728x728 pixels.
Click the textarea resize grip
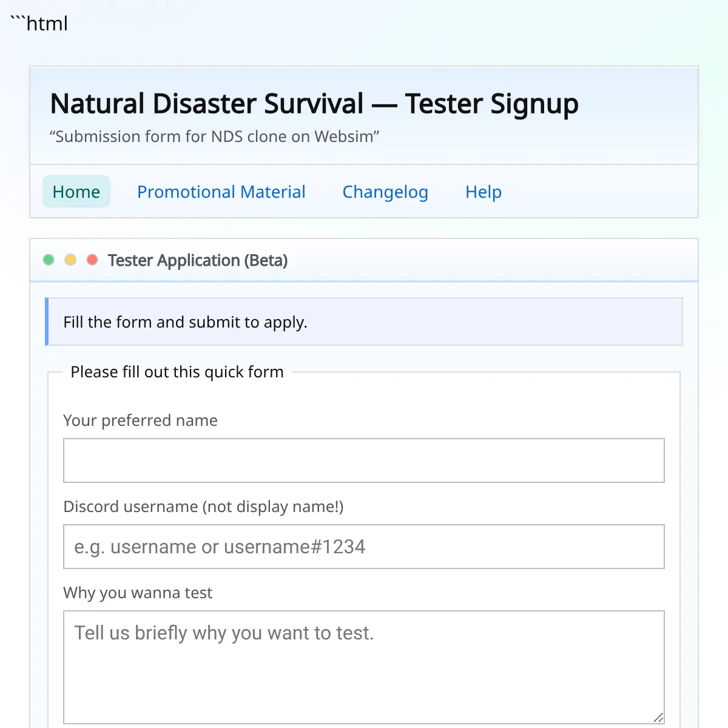point(659,716)
